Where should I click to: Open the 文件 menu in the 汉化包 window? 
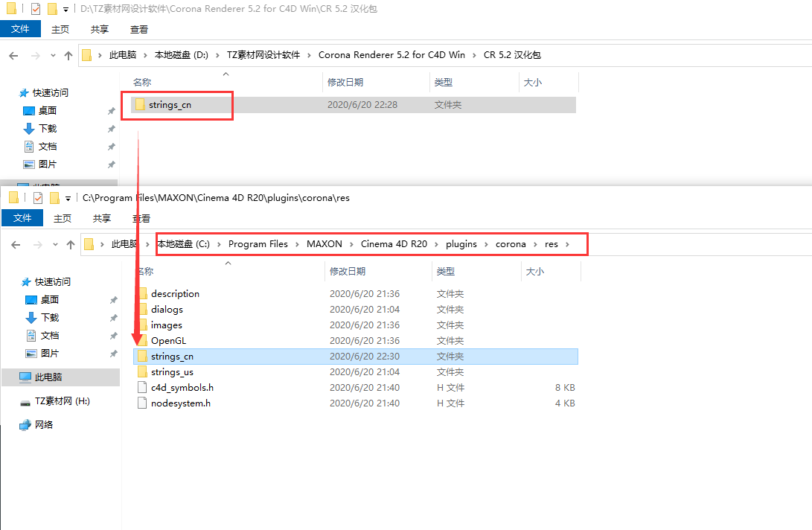(20, 29)
